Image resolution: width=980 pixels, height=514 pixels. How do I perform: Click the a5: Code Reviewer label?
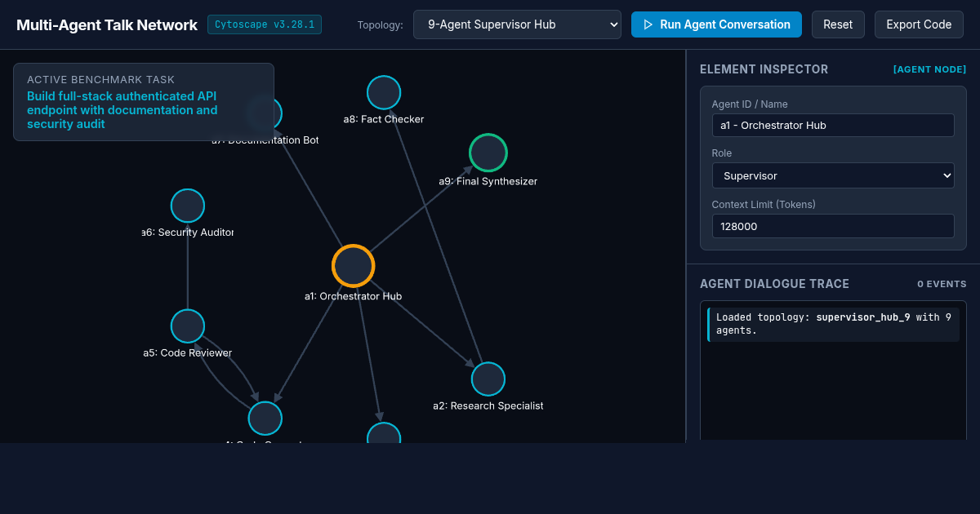coord(188,353)
